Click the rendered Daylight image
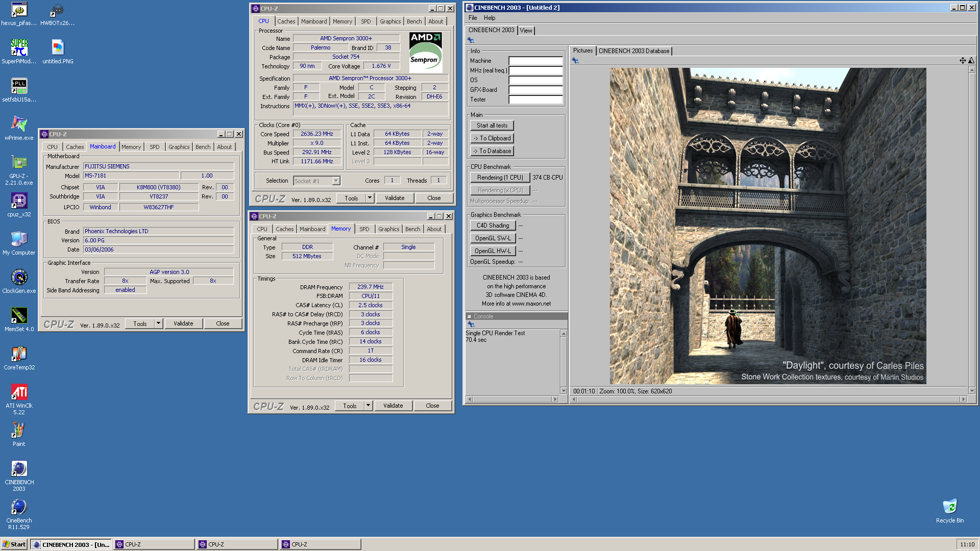The image size is (980, 551). [768, 226]
